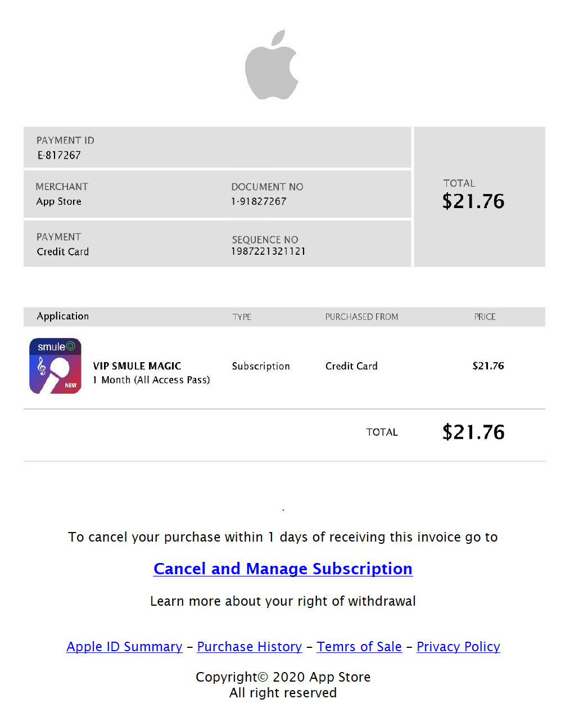Open the Purchase History link

250,647
